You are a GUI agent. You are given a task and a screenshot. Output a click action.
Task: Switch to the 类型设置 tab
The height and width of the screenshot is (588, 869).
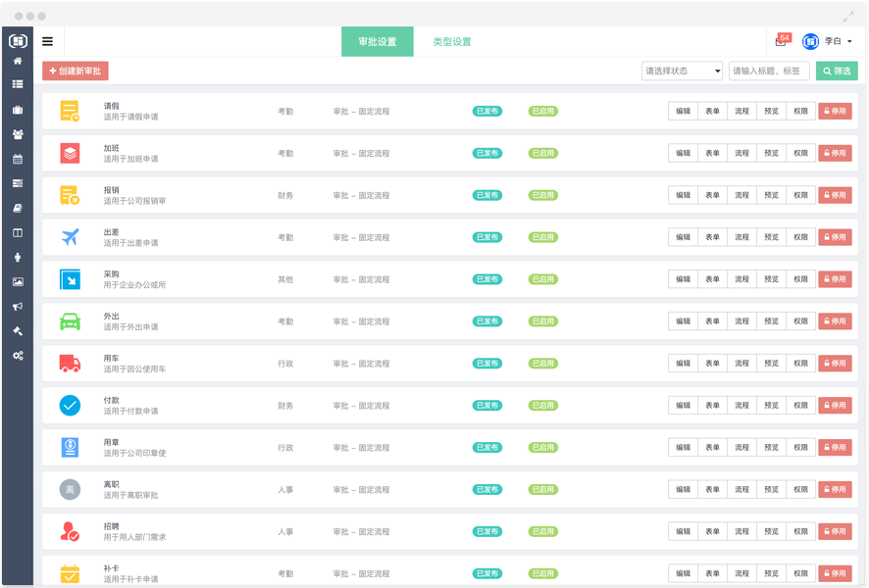click(452, 42)
